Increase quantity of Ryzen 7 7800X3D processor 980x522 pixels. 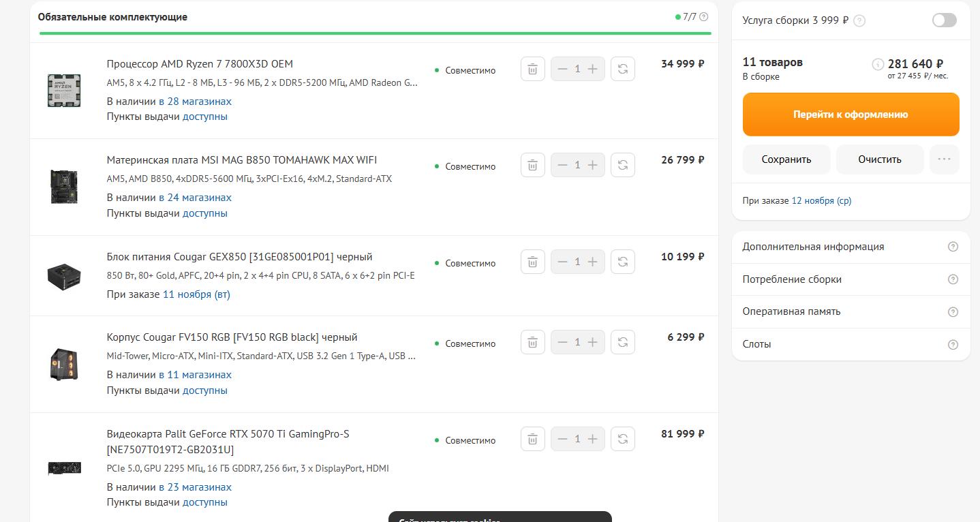[593, 69]
